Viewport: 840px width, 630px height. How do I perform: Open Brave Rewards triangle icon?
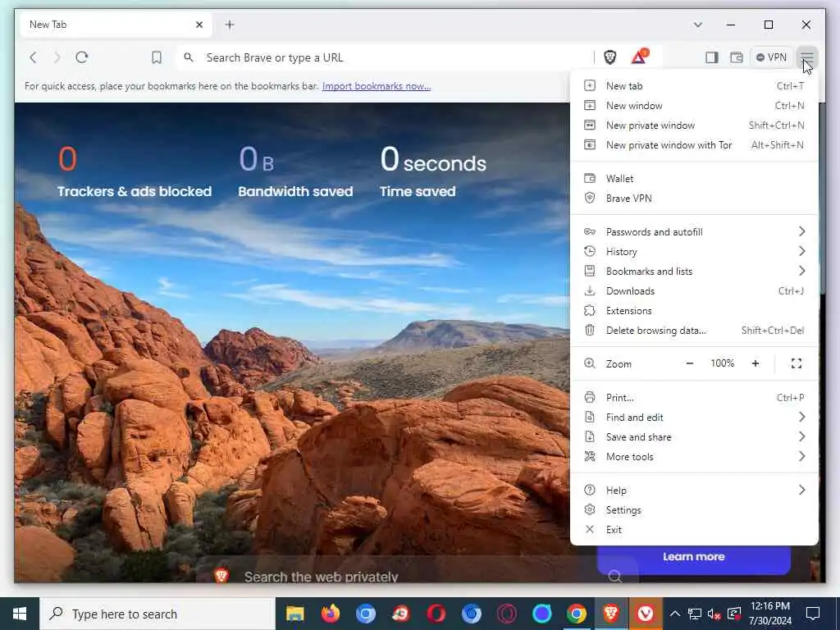coord(639,57)
